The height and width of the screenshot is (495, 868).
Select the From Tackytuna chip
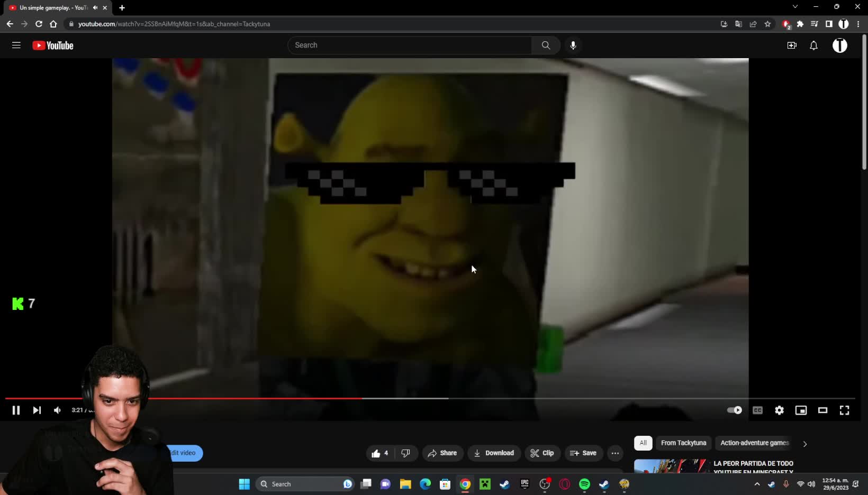[x=683, y=443]
